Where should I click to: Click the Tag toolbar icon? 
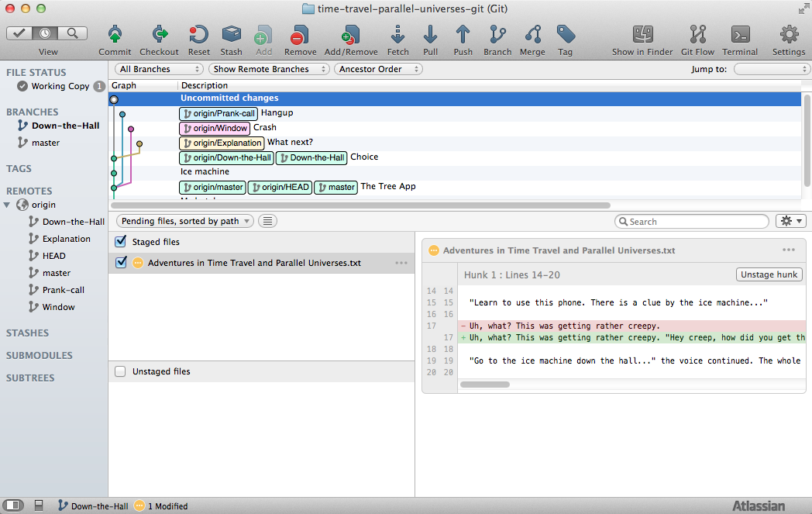click(566, 35)
